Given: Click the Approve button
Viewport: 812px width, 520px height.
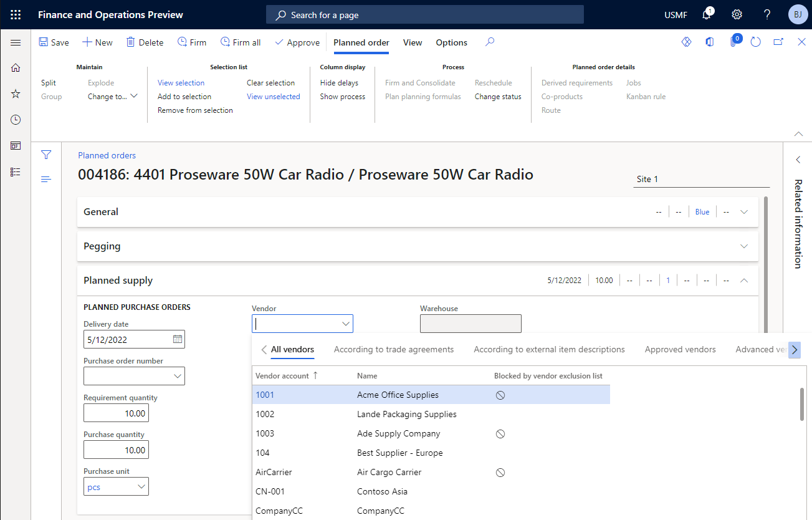Looking at the screenshot, I should 297,42.
